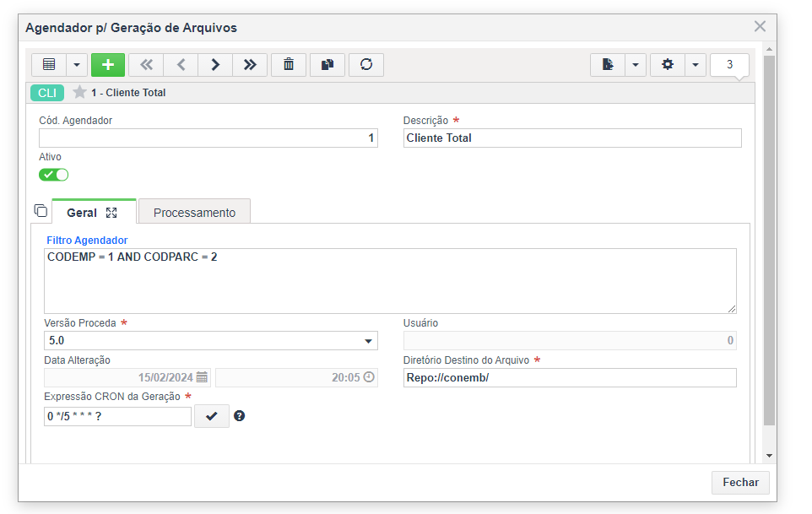This screenshot has width=812, height=514.
Task: Click the Cód. Agendador field
Action: pos(208,138)
